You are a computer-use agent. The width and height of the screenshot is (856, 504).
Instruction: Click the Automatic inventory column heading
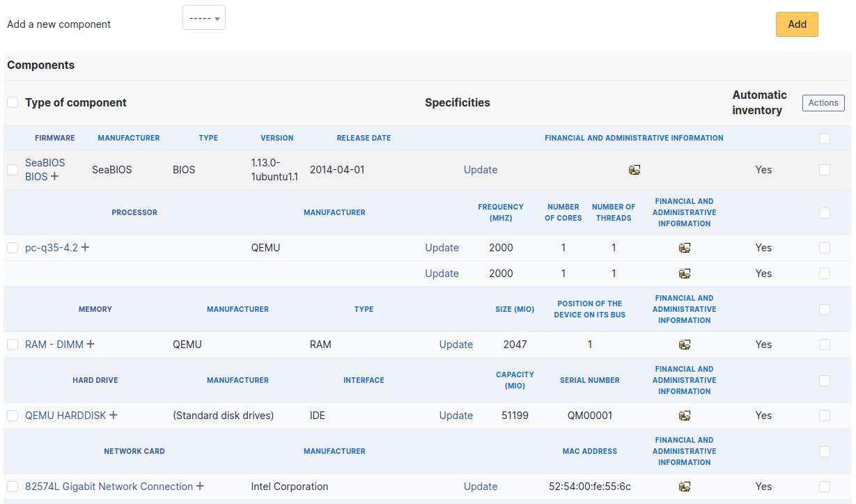(x=759, y=102)
